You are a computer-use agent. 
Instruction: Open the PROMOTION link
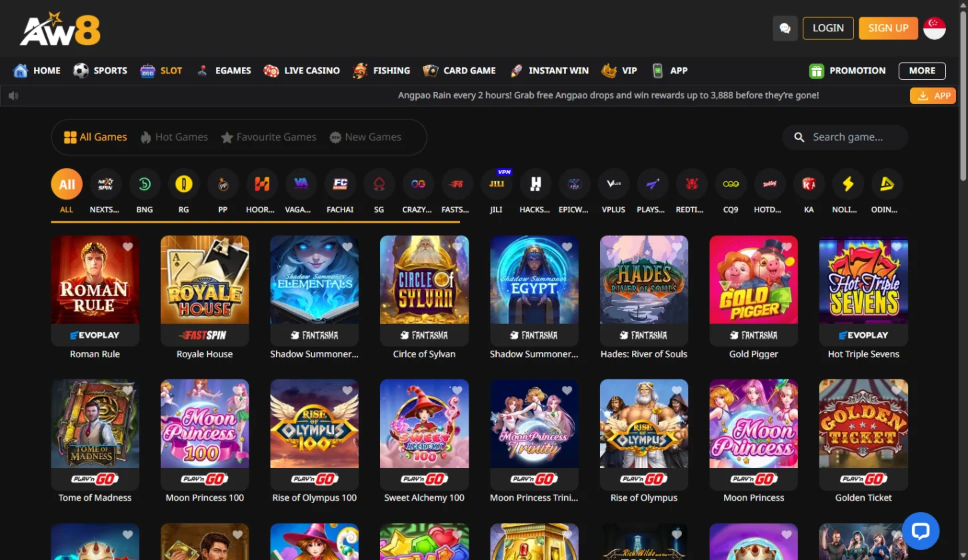pos(847,71)
